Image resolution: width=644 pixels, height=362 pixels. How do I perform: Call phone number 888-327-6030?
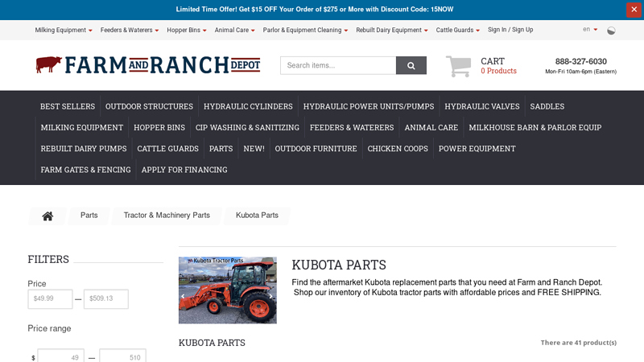pyautogui.click(x=580, y=62)
